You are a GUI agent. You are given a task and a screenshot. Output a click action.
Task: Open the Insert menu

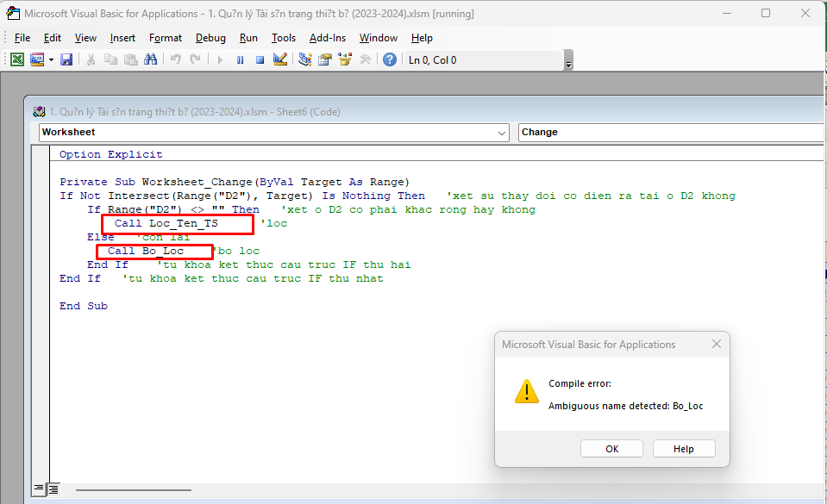tap(122, 38)
